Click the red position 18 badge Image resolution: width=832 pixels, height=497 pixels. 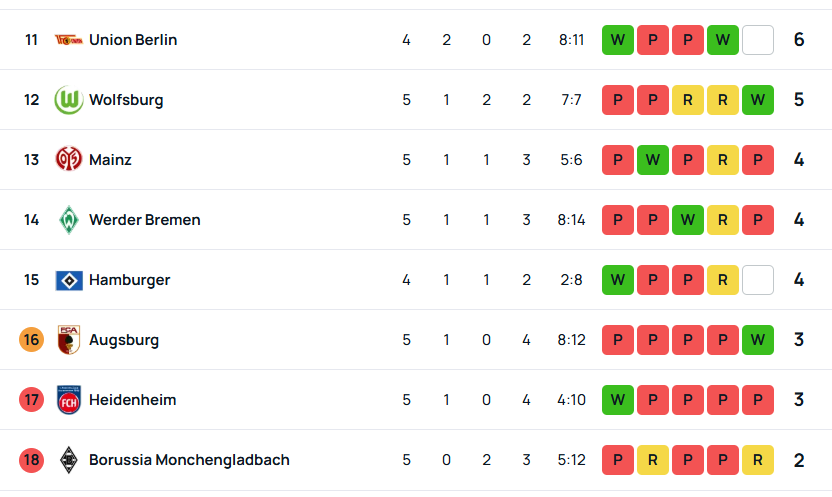[x=31, y=459]
